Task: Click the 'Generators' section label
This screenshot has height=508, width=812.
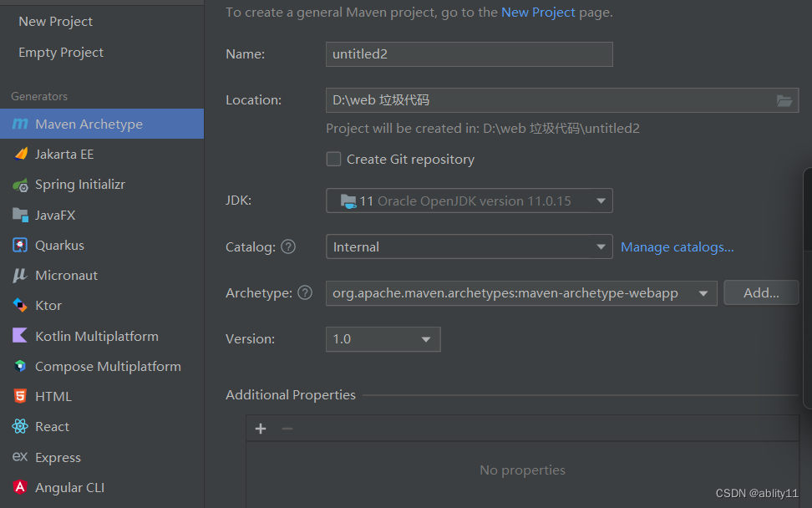Action: pyautogui.click(x=39, y=96)
